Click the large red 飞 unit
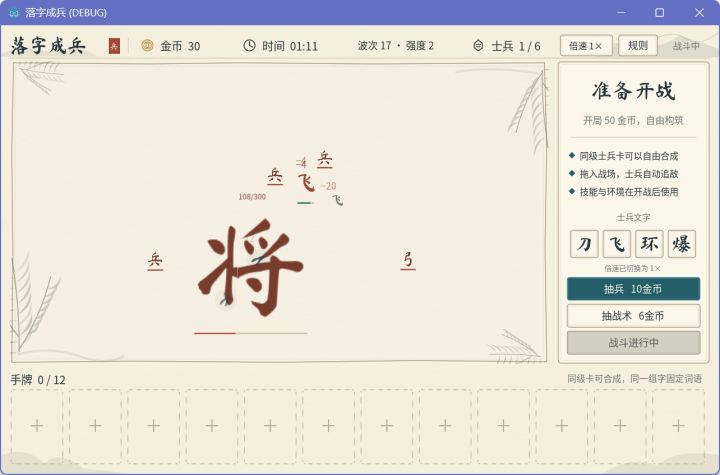 (x=306, y=183)
